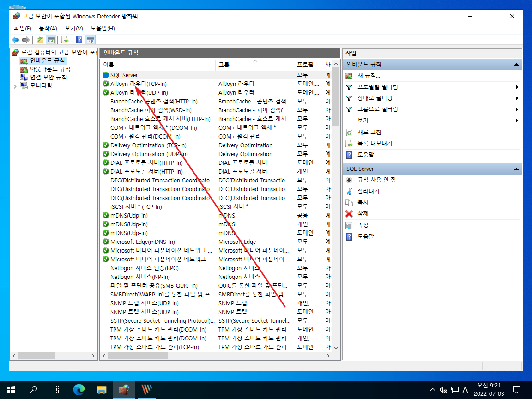Sort the list by the 프로필 column header
This screenshot has width=532, height=399.
(308, 65)
